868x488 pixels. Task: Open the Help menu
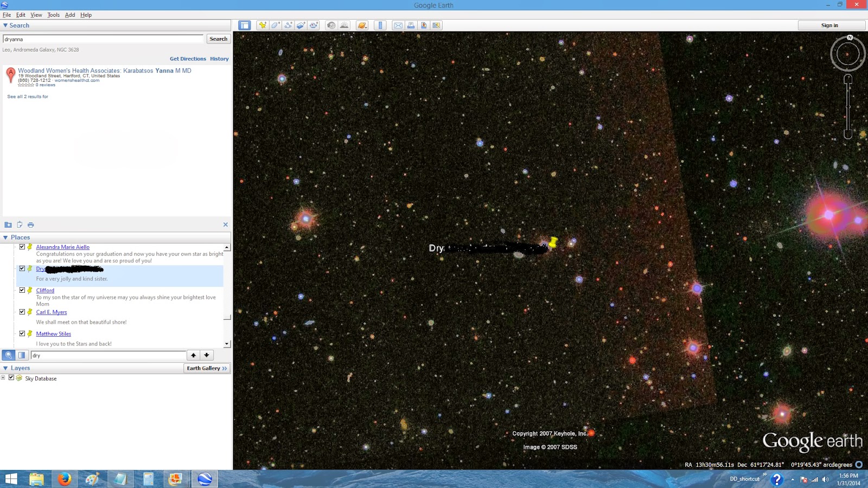click(86, 15)
